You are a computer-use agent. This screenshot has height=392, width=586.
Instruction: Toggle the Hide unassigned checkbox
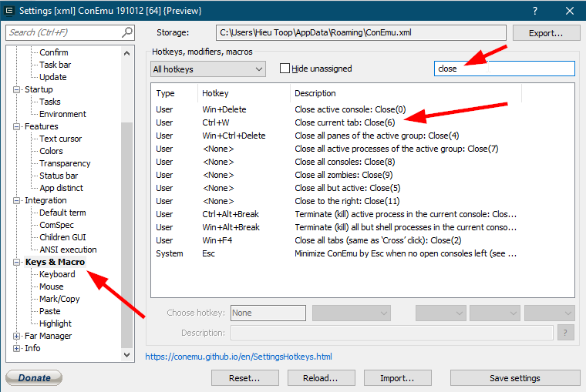point(285,69)
